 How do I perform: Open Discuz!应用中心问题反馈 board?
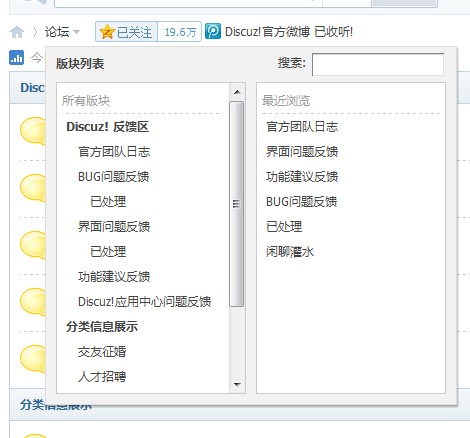(144, 302)
